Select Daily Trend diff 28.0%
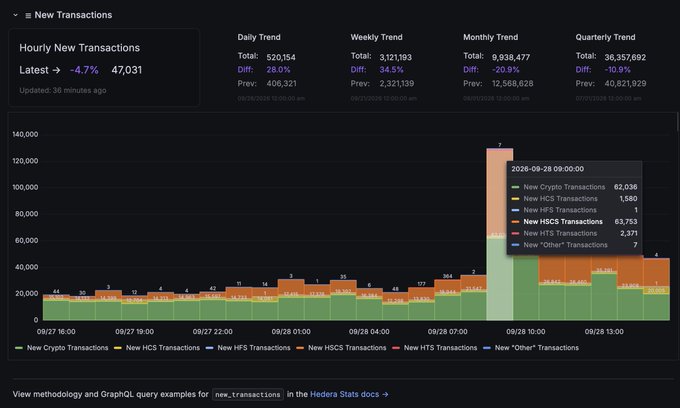680x408 pixels. (278, 69)
